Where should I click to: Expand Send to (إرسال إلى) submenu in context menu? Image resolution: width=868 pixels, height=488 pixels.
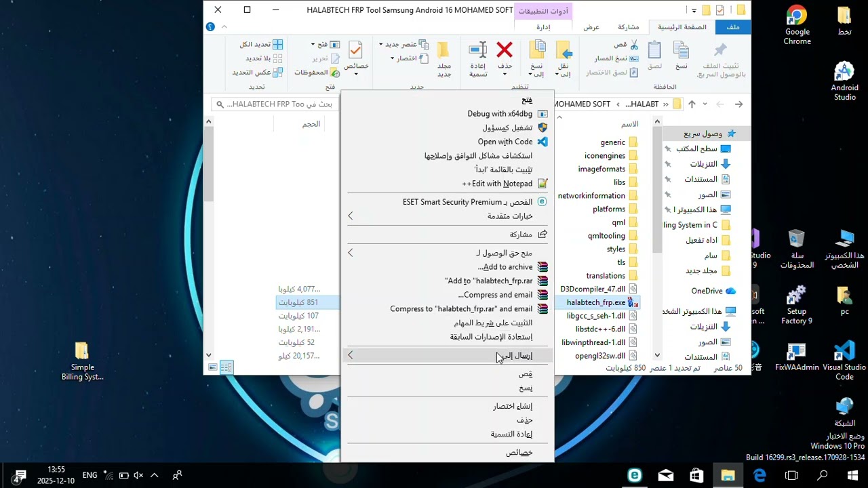point(448,355)
